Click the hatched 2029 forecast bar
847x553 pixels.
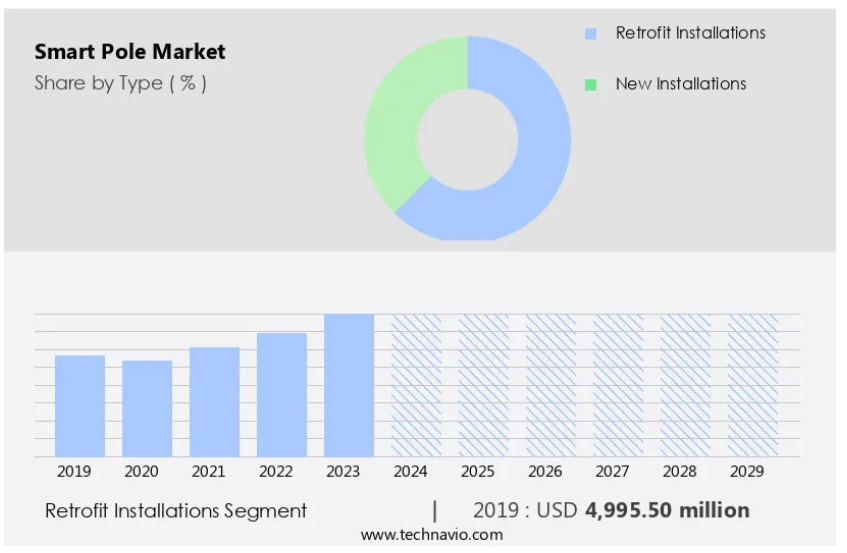(753, 385)
